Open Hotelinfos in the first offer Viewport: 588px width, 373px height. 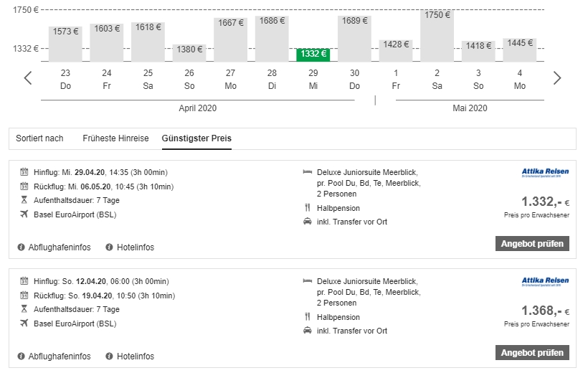tap(135, 247)
